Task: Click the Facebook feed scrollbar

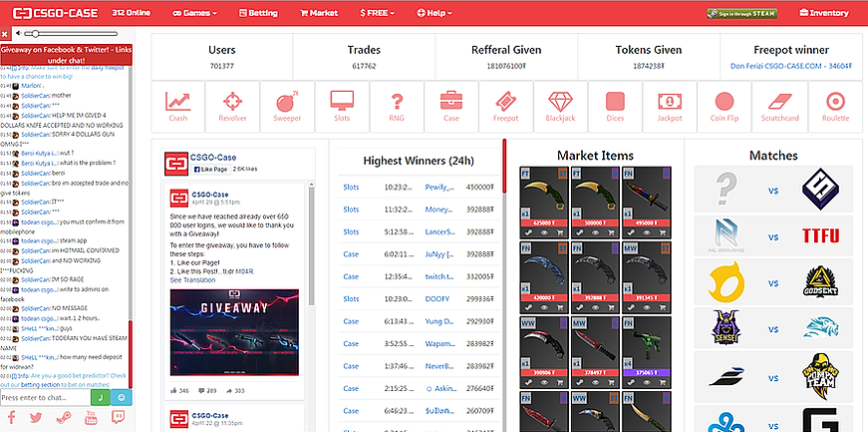Action: point(311,245)
